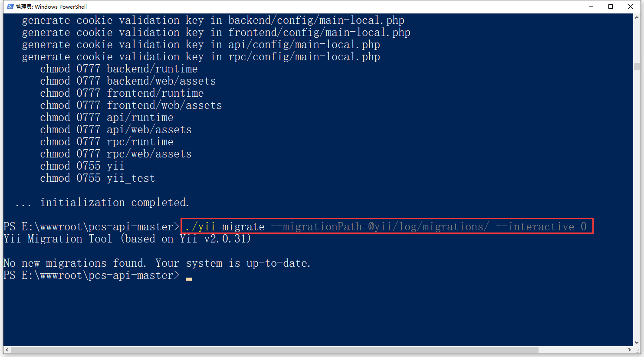Click the vertical scrollbar thumb
Viewport: 644px width, 357px height.
click(x=637, y=66)
